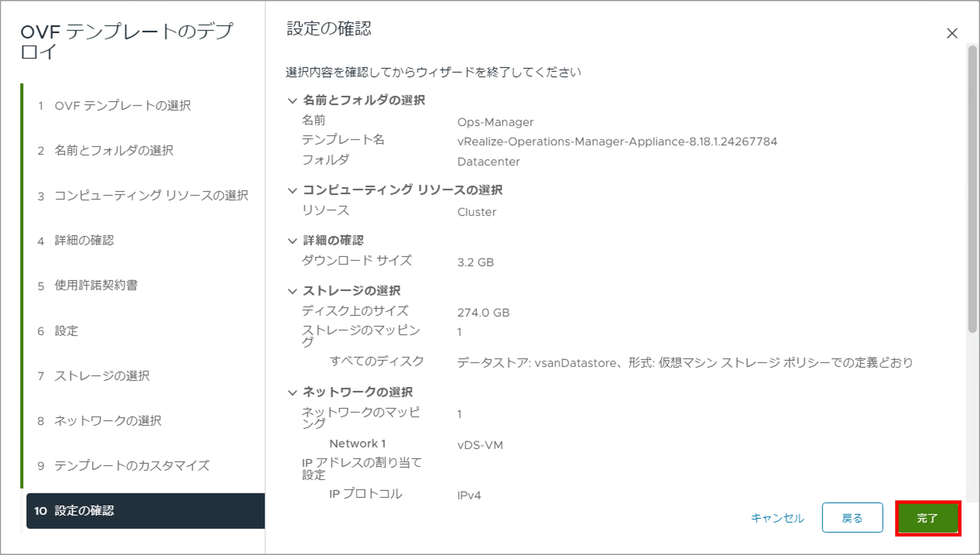Click the vRealize-Operations-Manager-Appliance template name

617,142
